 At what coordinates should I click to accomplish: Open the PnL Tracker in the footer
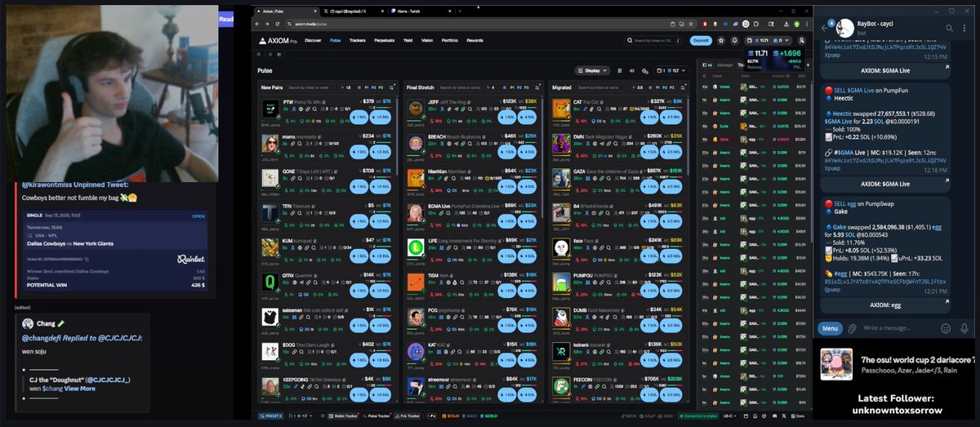click(407, 416)
